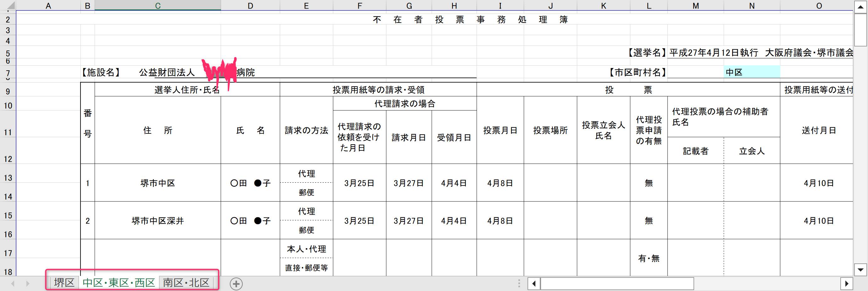Click the title 不在者投票事務処理簿

[x=470, y=19]
